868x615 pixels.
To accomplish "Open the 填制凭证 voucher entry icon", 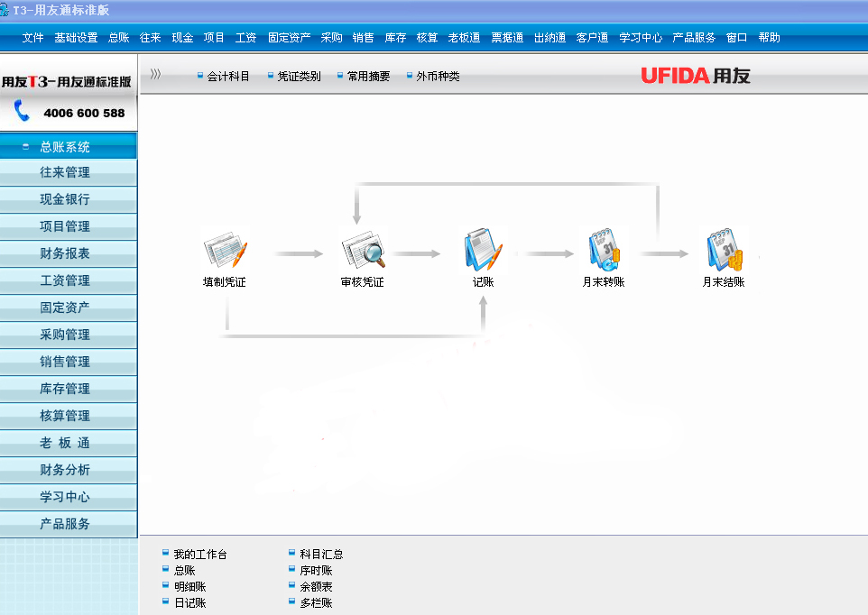I will tap(225, 251).
